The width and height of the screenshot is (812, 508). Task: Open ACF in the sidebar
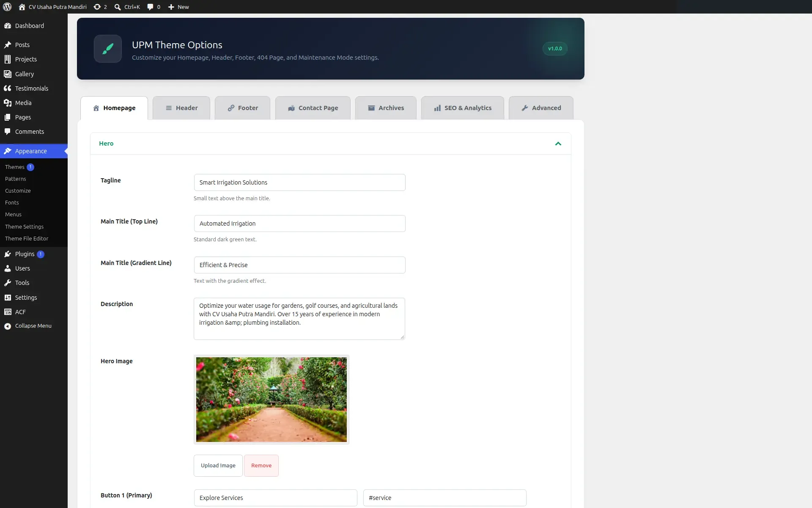point(34,312)
